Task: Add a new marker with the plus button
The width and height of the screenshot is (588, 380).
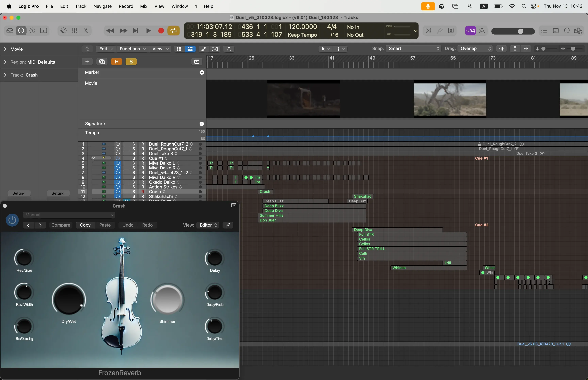Action: point(202,72)
